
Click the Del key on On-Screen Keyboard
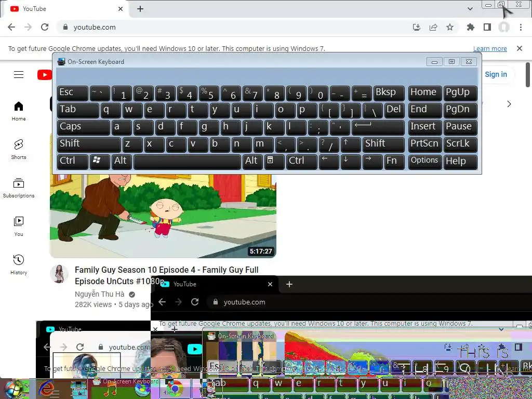394,110
